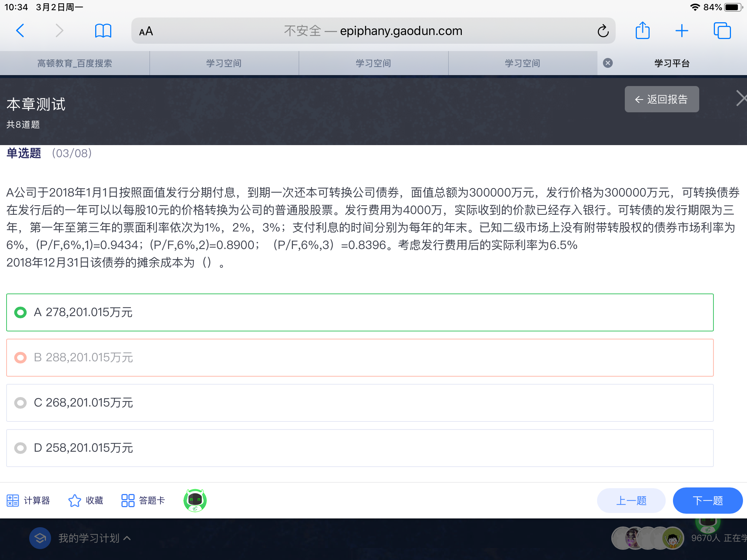
Task: Tap the 本章测试 heading
Action: [36, 105]
